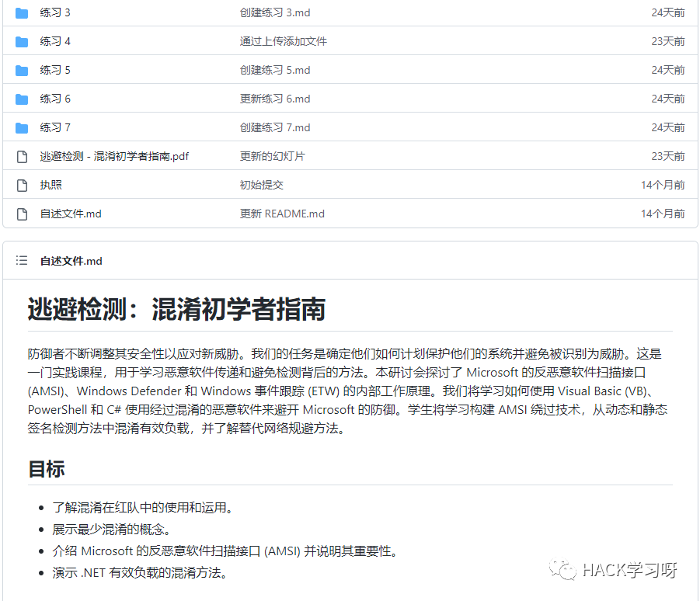Open folder link 练习 5
The height and width of the screenshot is (601, 700).
(x=55, y=70)
